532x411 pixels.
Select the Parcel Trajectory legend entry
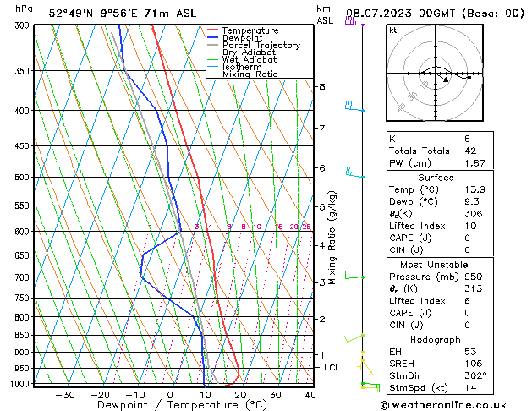[261, 46]
